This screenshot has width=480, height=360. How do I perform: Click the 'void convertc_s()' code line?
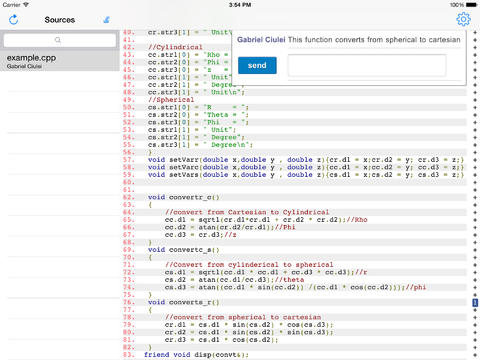184,250
